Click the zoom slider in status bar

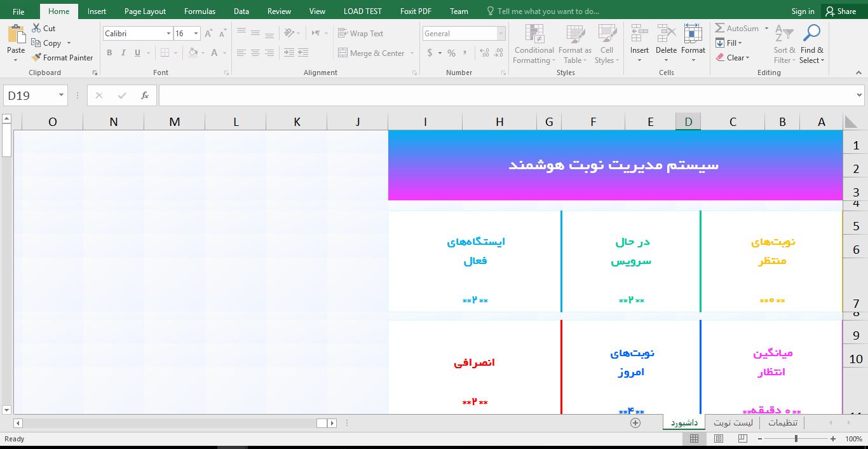pyautogui.click(x=796, y=439)
